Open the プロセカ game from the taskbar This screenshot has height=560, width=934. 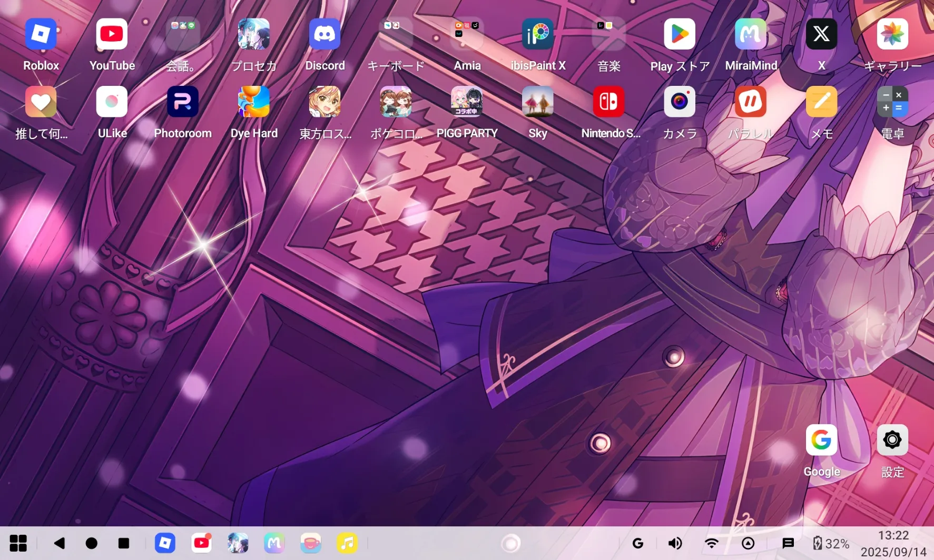[x=238, y=543]
